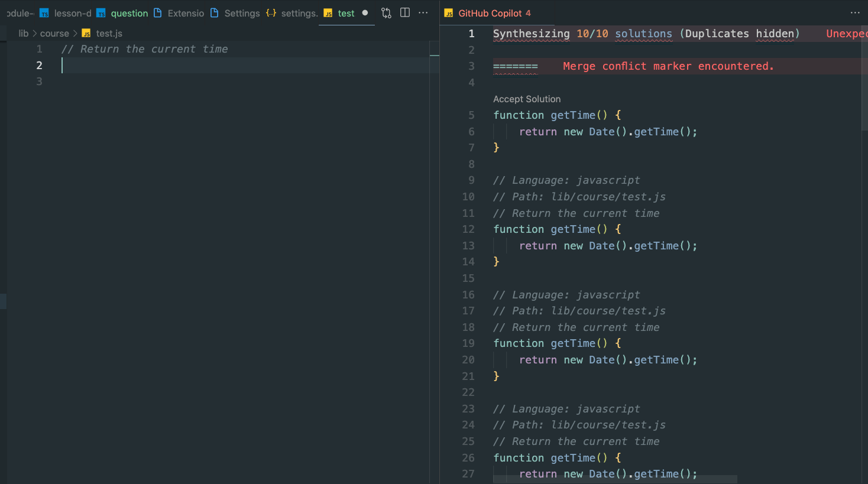Expand the course breadcrumb

click(x=54, y=33)
